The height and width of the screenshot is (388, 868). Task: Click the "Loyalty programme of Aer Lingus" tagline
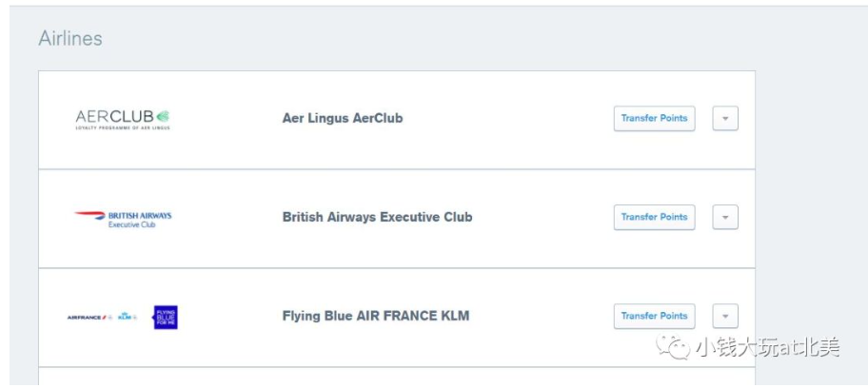pos(122,127)
